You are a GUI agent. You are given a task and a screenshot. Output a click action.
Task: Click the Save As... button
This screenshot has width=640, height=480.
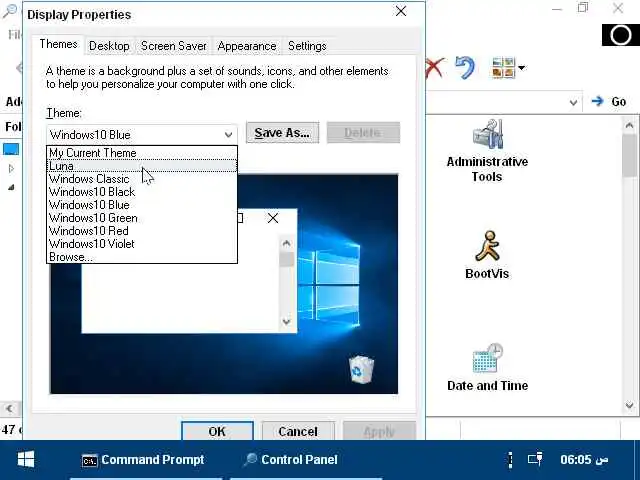tap(282, 133)
